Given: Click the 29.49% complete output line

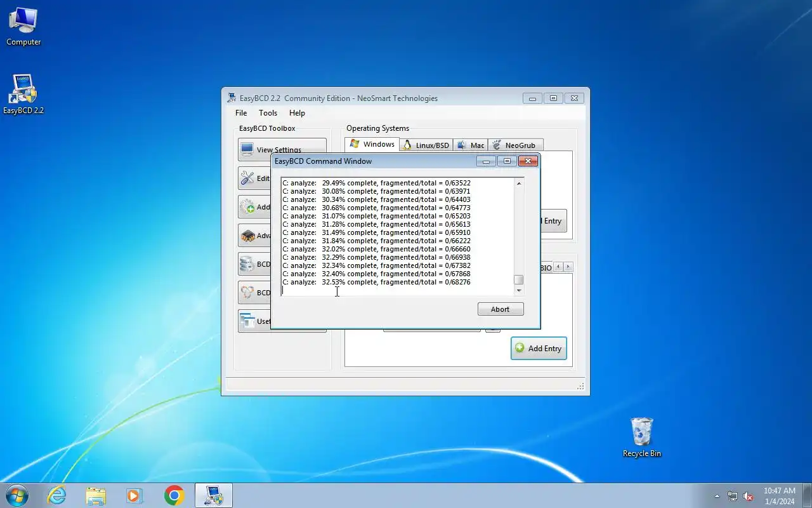Looking at the screenshot, I should (376, 183).
